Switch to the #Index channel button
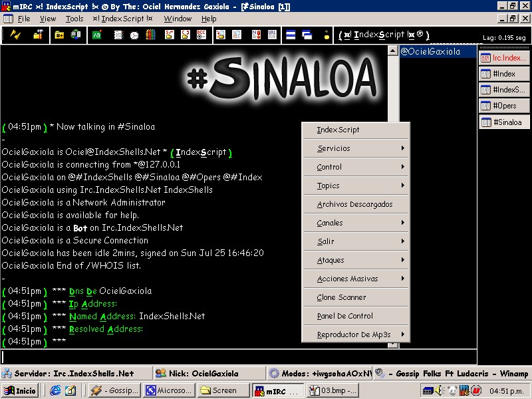 pos(503,74)
